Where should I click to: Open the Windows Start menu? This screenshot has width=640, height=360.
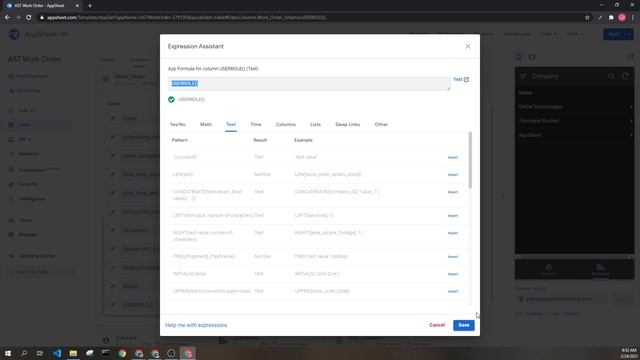click(7, 353)
